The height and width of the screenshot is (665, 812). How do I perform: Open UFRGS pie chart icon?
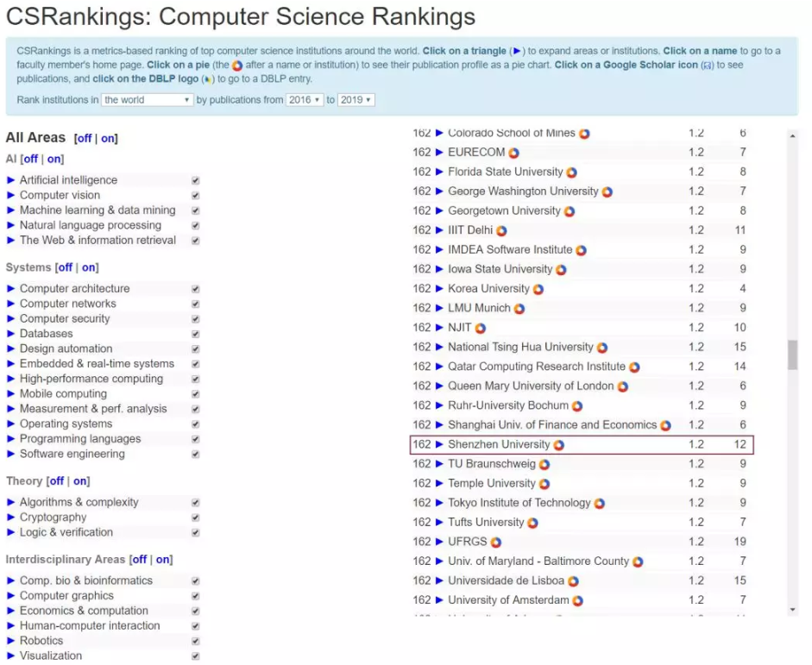coord(496,543)
